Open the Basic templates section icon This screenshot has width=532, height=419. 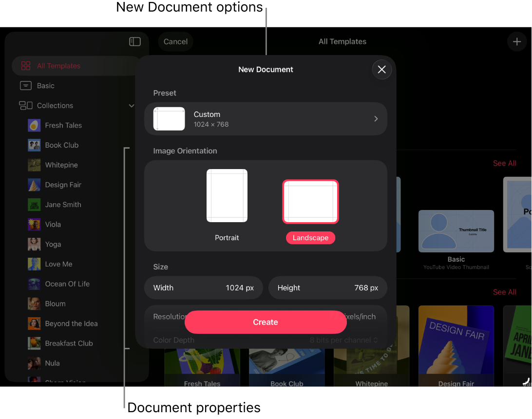[26, 85]
